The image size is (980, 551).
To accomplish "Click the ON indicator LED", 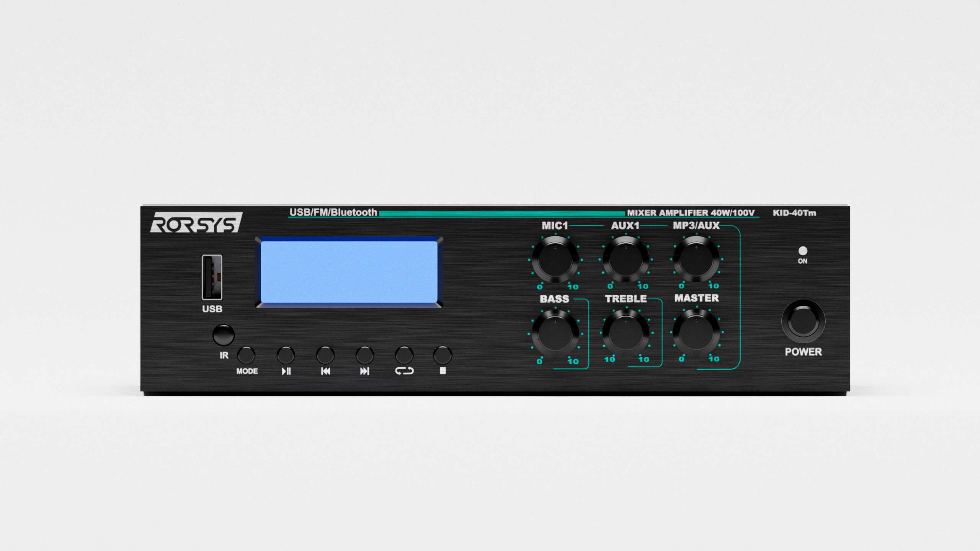I will (x=803, y=251).
